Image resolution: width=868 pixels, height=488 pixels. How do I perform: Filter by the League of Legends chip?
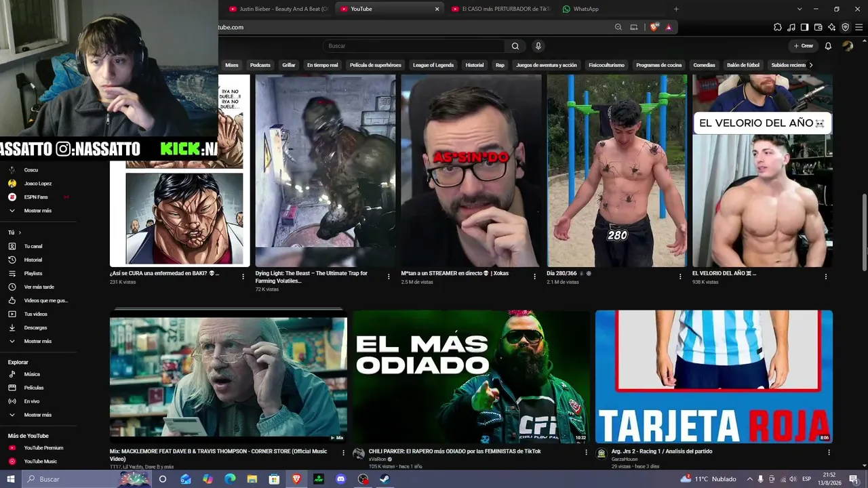click(x=433, y=65)
